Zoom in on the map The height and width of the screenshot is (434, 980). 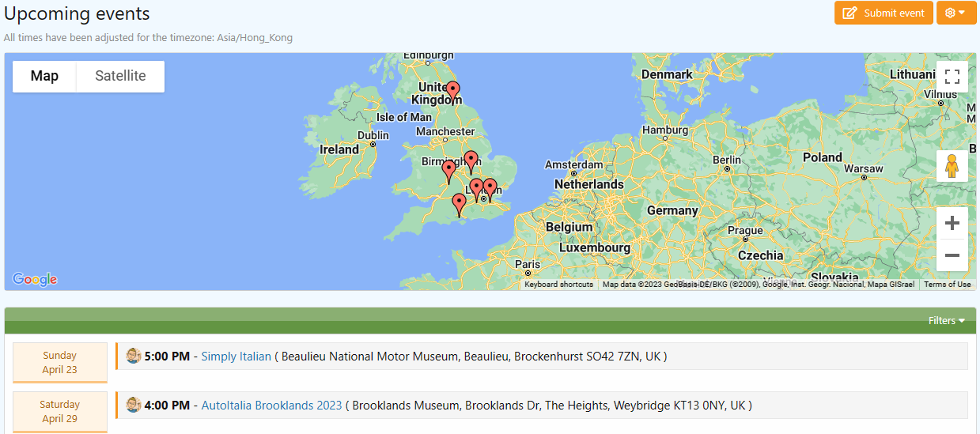952,223
